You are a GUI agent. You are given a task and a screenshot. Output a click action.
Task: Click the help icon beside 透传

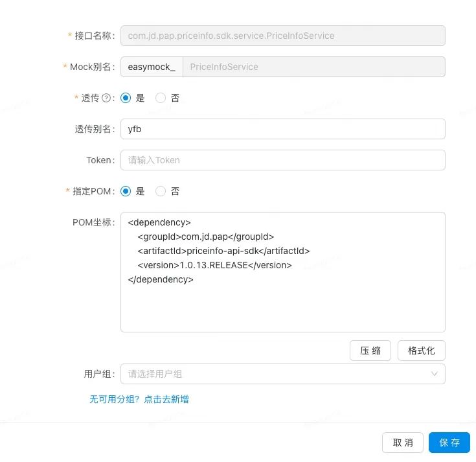106,98
